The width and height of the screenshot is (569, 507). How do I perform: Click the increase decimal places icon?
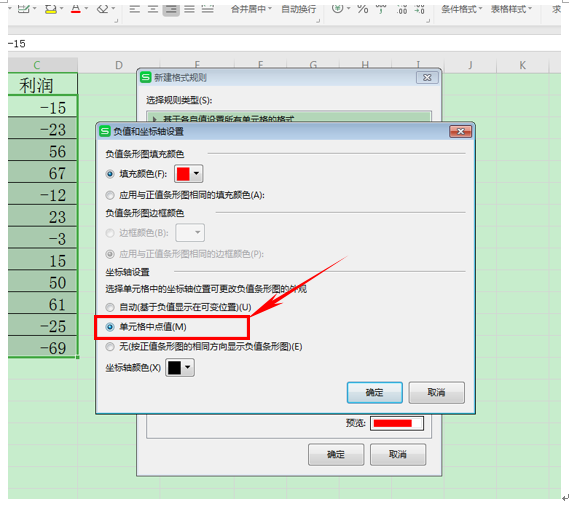coord(402,9)
